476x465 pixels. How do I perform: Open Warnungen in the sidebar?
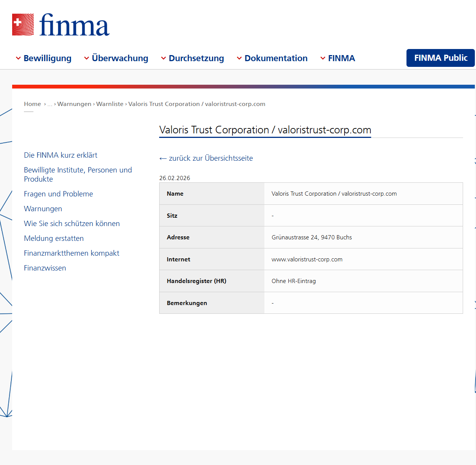coord(43,209)
